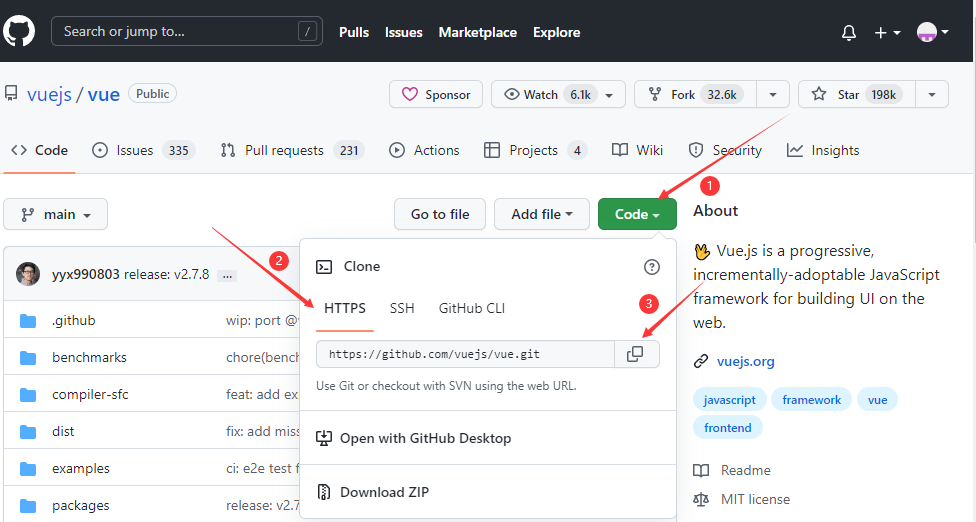Toggle Star on the vue repository
The width and height of the screenshot is (976, 522).
(856, 95)
